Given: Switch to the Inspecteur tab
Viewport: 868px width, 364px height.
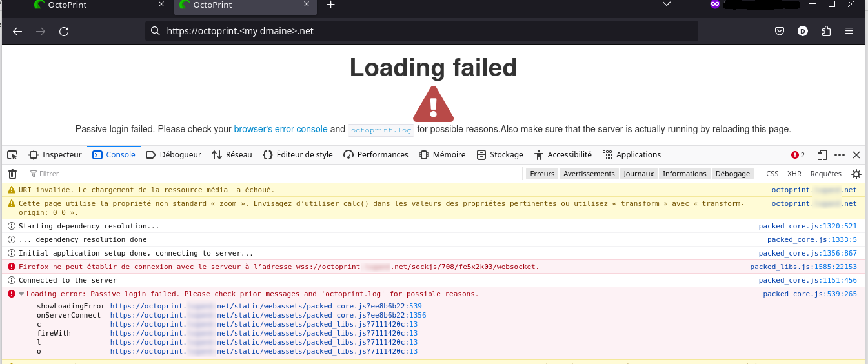Looking at the screenshot, I should 56,155.
